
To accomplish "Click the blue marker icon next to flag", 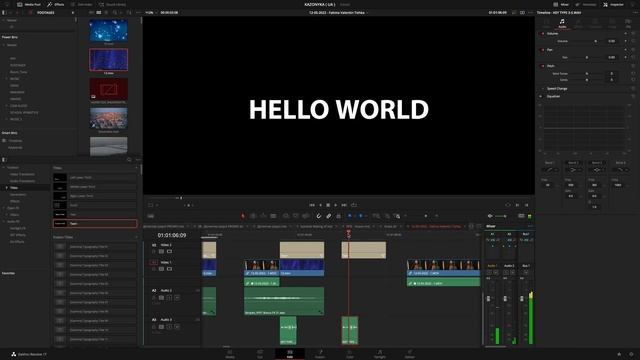I will pos(360,216).
